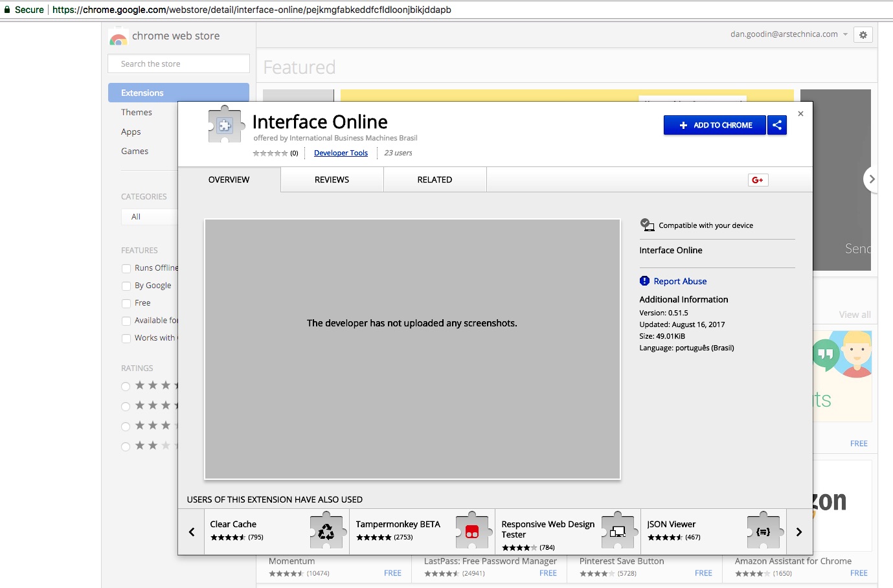
Task: Click the compatible device checkmark icon
Action: click(x=647, y=225)
